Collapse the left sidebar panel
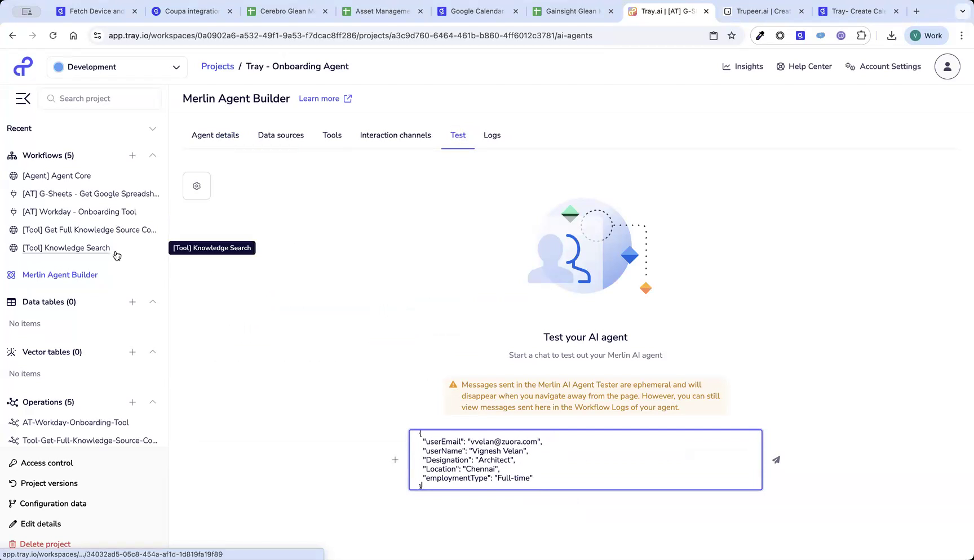Image resolution: width=974 pixels, height=560 pixels. 23,98
